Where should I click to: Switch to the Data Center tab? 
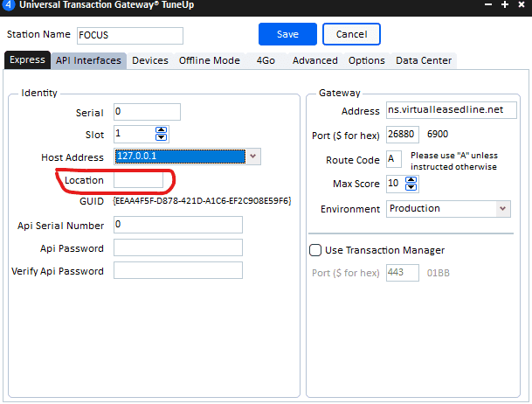(x=424, y=60)
